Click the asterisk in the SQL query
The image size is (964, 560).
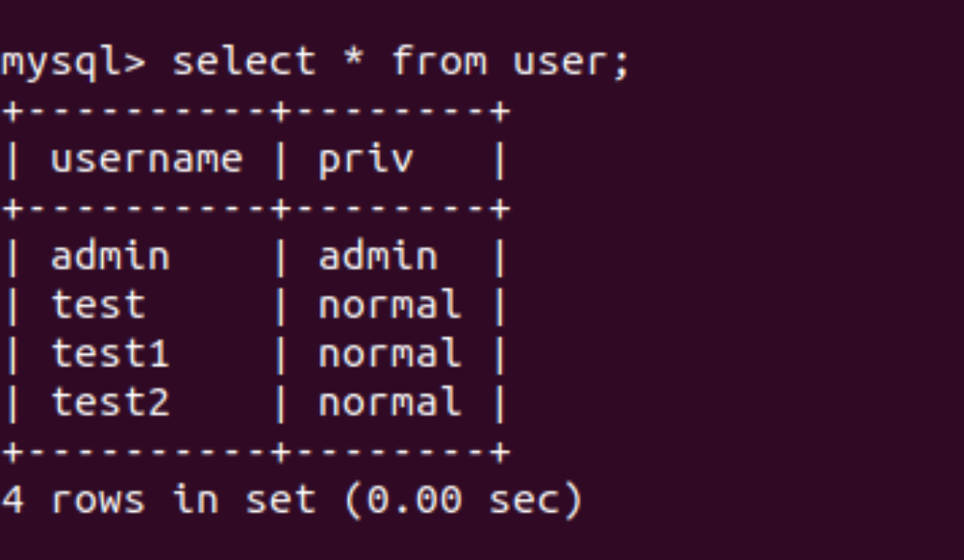coord(353,59)
